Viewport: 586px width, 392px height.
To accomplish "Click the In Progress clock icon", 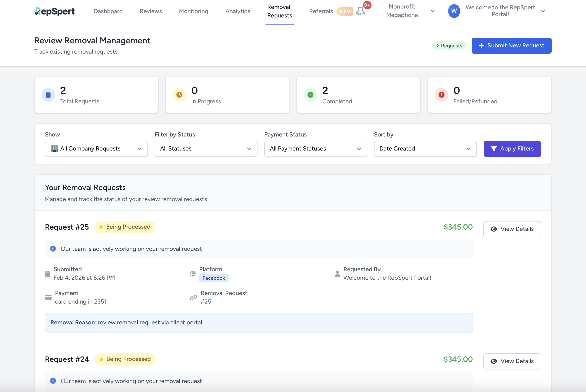I will [x=179, y=95].
